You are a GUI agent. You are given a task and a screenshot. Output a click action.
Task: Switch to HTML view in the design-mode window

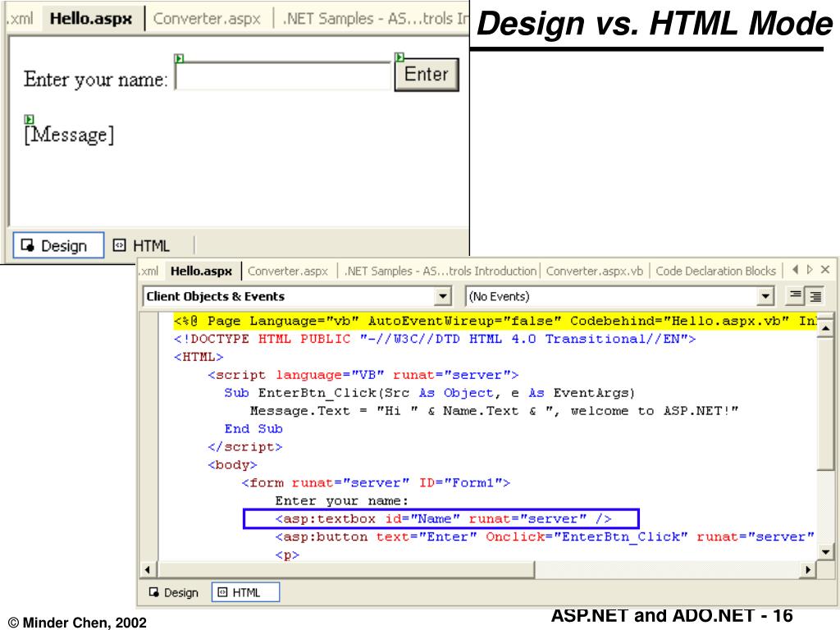(x=141, y=245)
